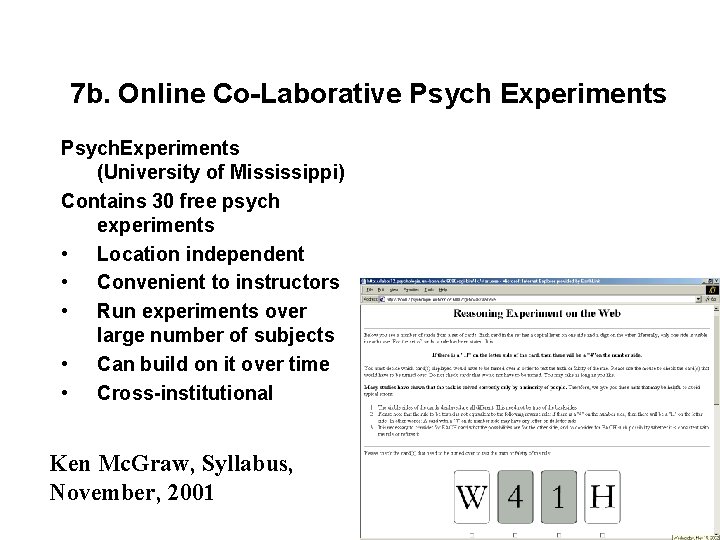Tick the checkbox under the 1 card
This screenshot has height=540, width=720.
coord(558,535)
